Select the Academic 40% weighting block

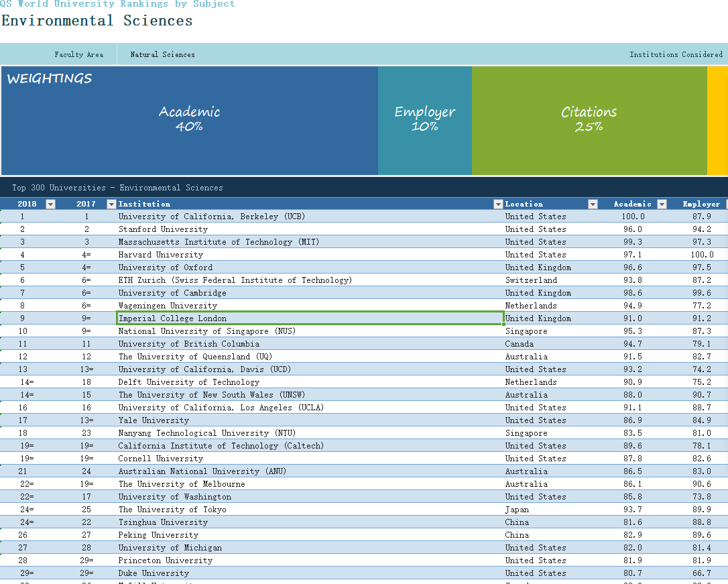click(x=190, y=121)
